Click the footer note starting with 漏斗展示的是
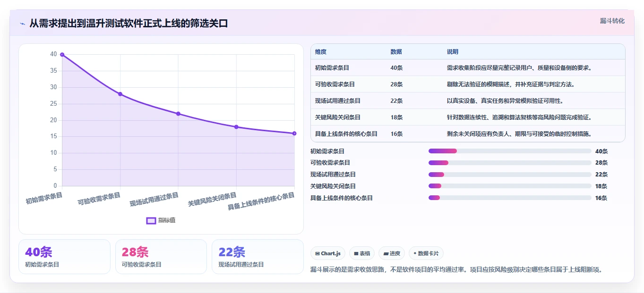This screenshot has height=293, width=644. click(x=456, y=270)
